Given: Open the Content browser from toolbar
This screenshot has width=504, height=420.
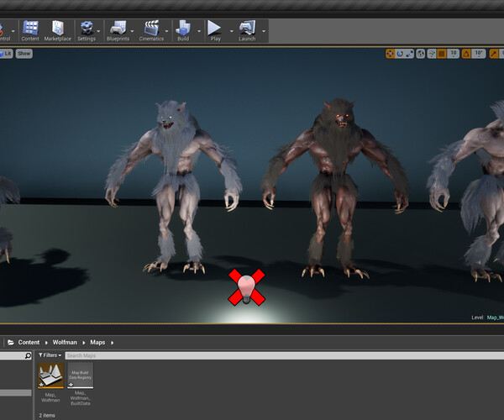Looking at the screenshot, I should 30,31.
